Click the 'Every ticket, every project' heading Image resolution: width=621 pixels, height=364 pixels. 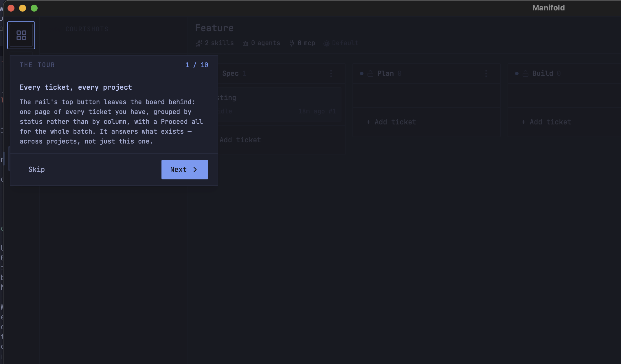point(76,87)
